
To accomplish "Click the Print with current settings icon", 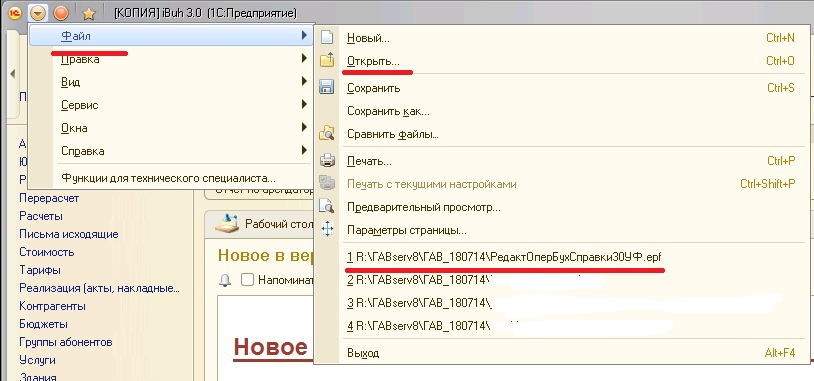I will click(x=327, y=184).
